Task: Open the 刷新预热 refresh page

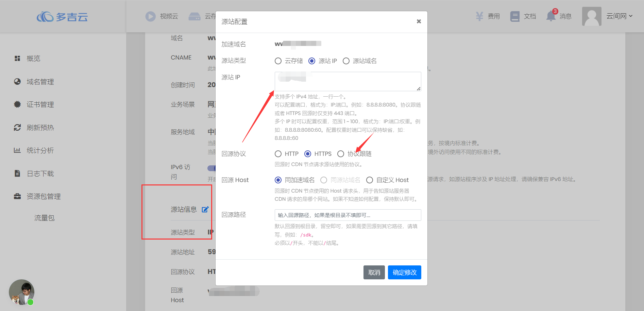Action: (x=40, y=127)
